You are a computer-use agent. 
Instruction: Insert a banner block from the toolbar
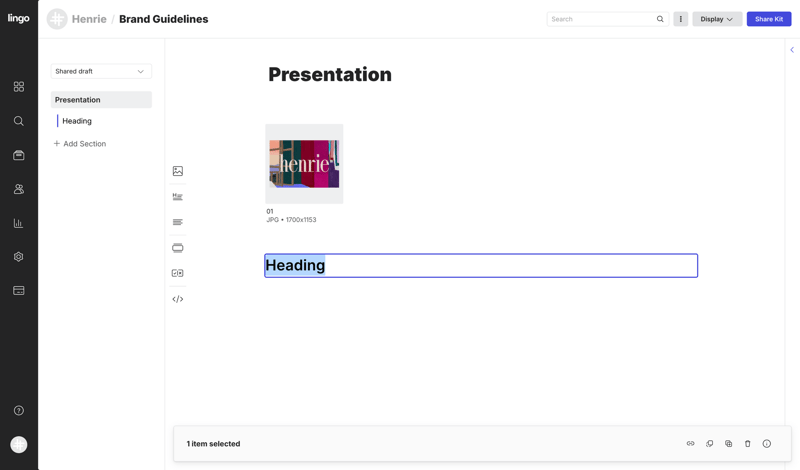(178, 248)
